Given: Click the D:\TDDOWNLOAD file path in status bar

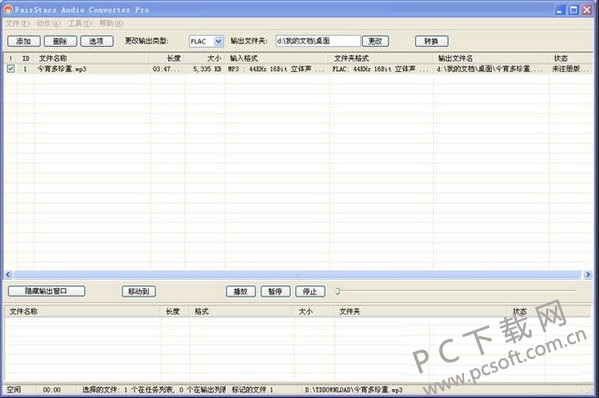Looking at the screenshot, I should 354,390.
